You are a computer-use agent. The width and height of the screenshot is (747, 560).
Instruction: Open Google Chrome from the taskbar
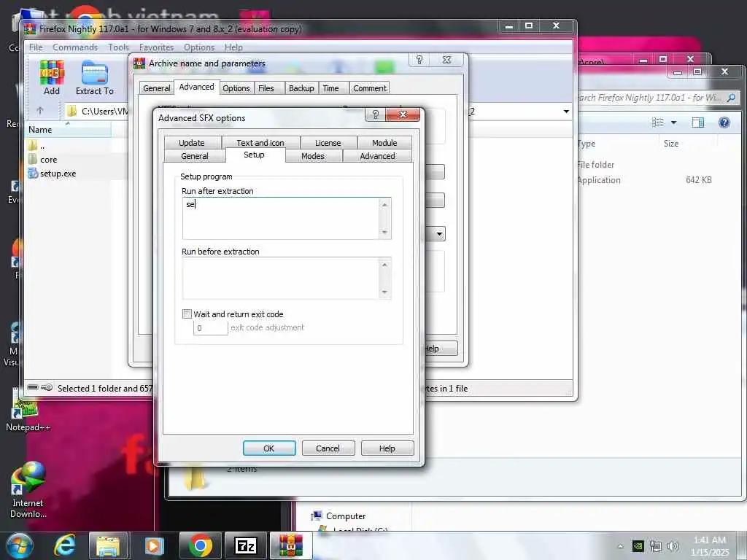[x=200, y=545]
